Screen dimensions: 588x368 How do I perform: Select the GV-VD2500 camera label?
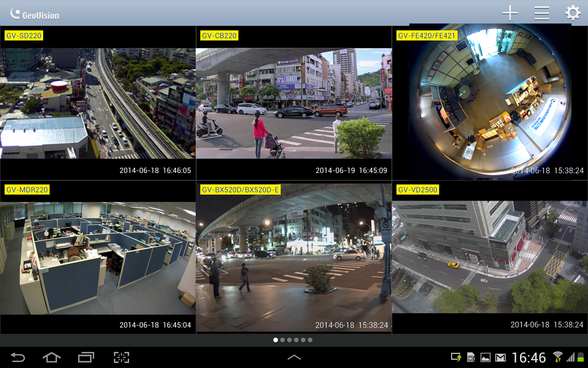coord(418,189)
